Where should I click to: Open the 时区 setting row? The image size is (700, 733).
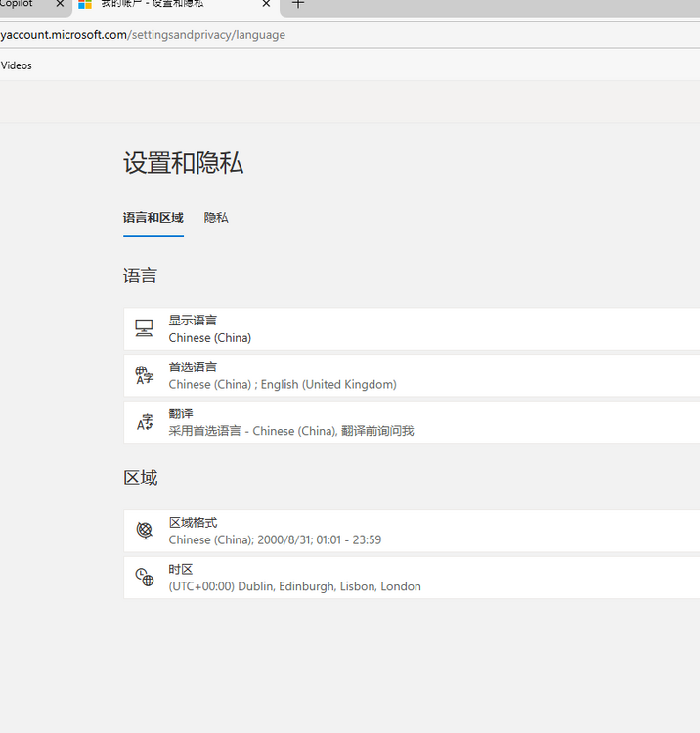tap(412, 578)
